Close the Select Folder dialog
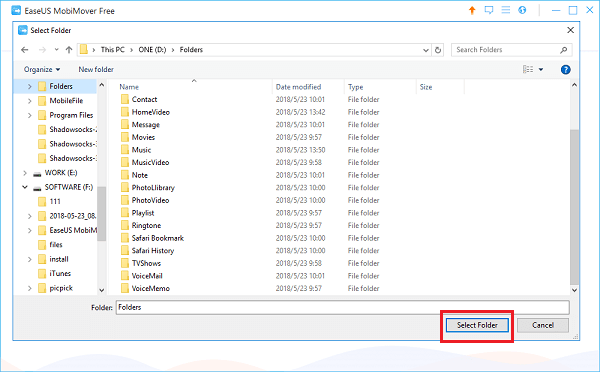Screen dimensions: 600x372 pyautogui.click(x=570, y=30)
